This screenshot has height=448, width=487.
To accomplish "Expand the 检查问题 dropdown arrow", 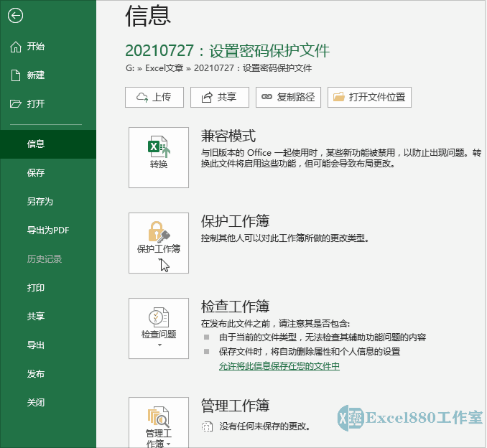I will point(159,345).
